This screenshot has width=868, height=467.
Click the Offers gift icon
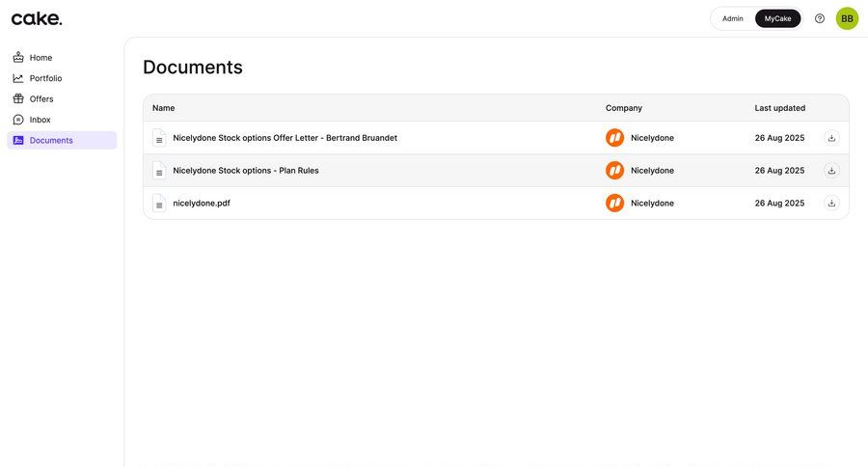point(18,99)
